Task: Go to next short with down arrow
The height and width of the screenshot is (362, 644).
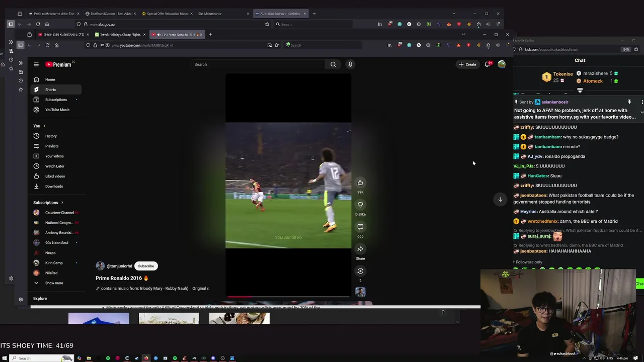Action: point(500,200)
